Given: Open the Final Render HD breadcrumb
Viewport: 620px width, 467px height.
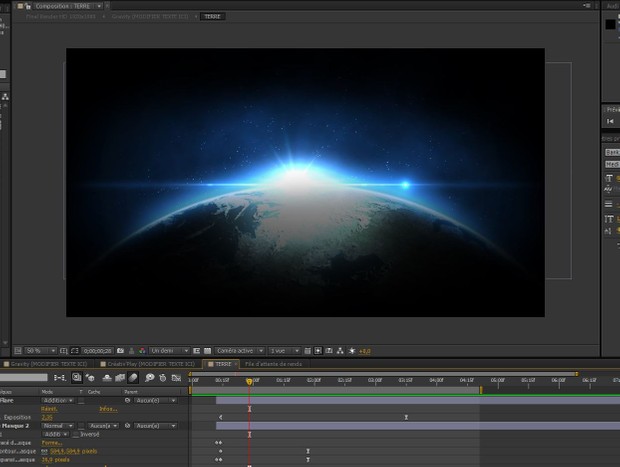Looking at the screenshot, I should coord(60,17).
